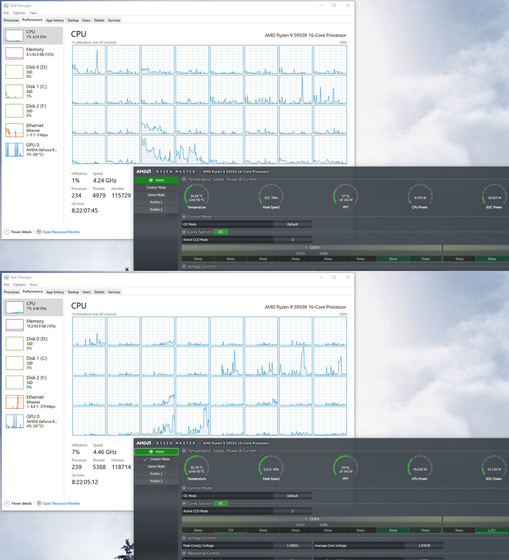Click the active core cell showing 759
Screen dimensions: 509x560
point(230,530)
